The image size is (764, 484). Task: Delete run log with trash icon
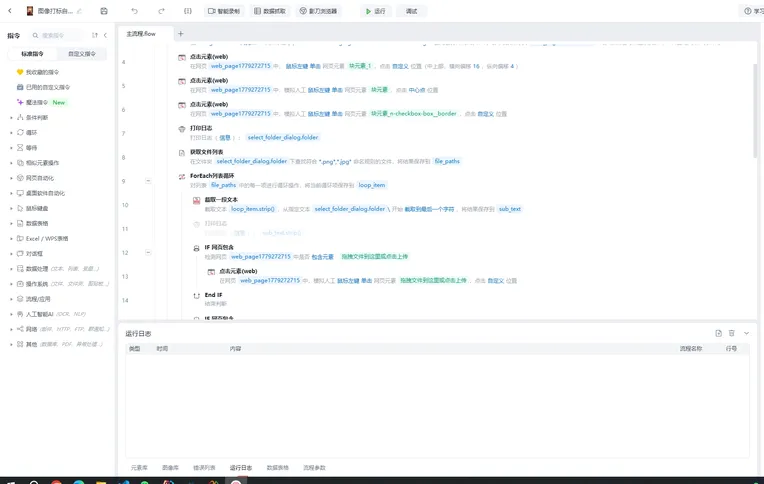tap(732, 333)
